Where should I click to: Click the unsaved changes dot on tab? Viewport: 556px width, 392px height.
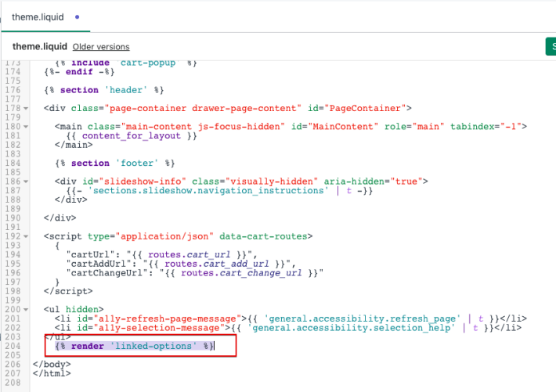76,16
